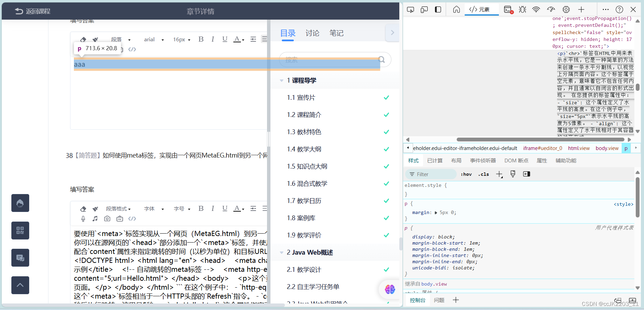Viewport: 644px width, 310px height.
Task: Open the 问题 issues drawer tab
Action: [439, 300]
